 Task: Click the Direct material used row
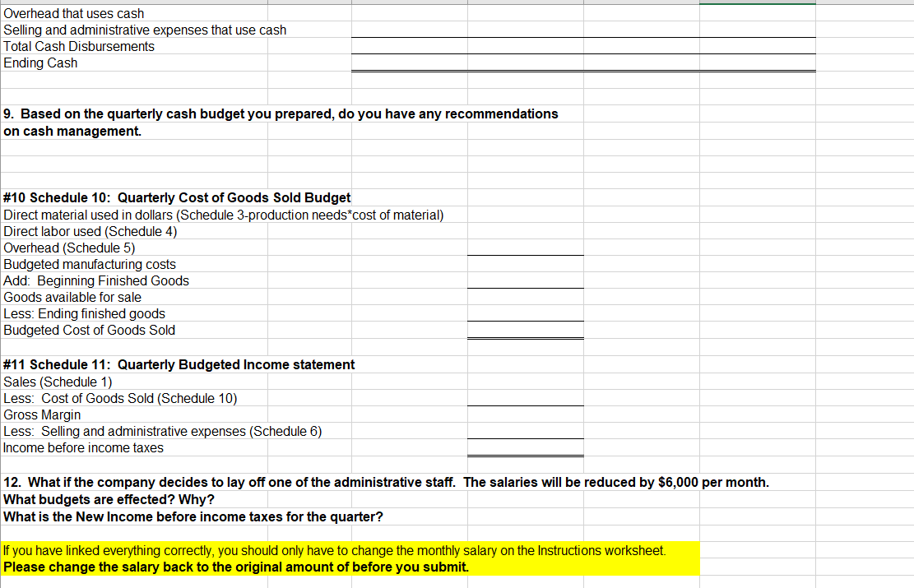pos(222,215)
